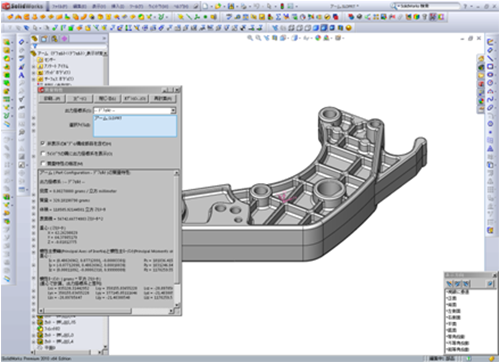The height and width of the screenshot is (363, 500).
Task: Click the 再計算 Recalculate button in dialog
Action: [x=163, y=98]
